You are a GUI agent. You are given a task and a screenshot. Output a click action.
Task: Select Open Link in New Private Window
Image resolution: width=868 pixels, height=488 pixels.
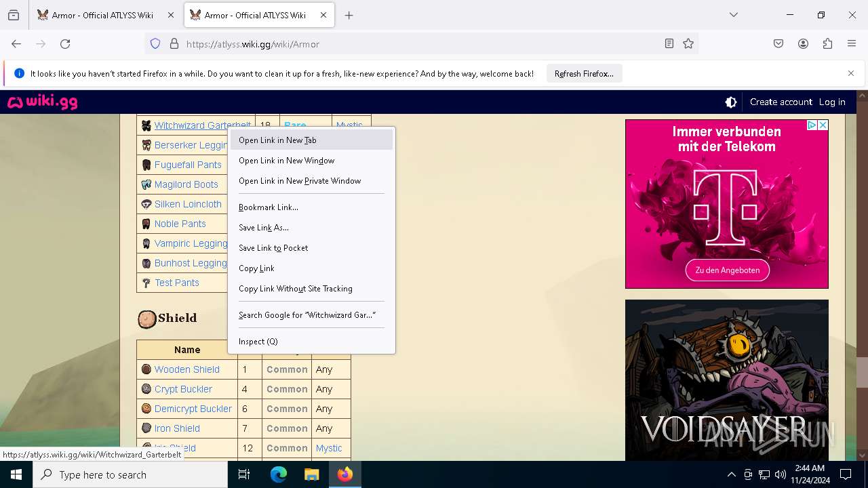coord(311,181)
